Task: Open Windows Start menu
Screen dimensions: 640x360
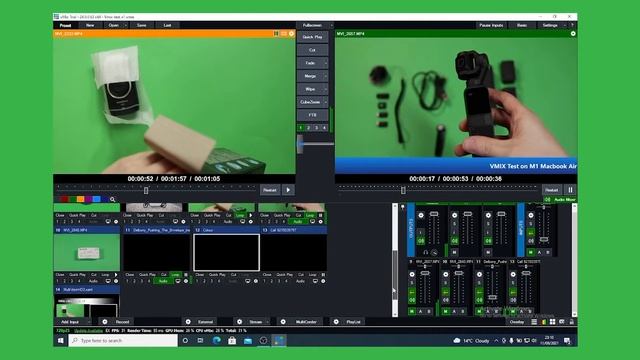Action: click(x=61, y=340)
